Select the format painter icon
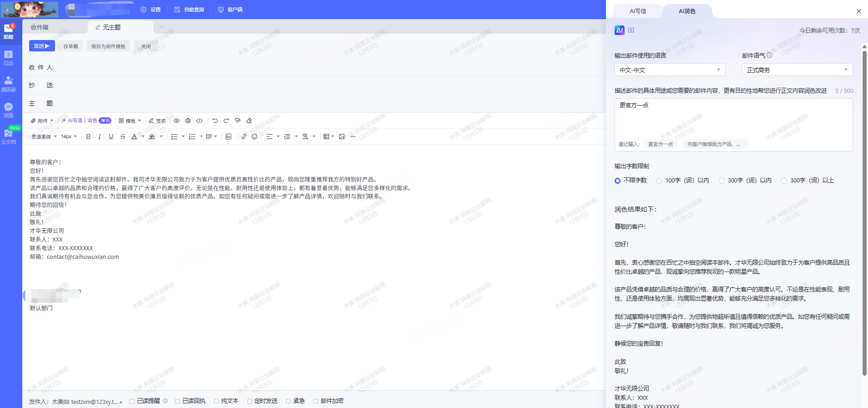 pyautogui.click(x=237, y=121)
